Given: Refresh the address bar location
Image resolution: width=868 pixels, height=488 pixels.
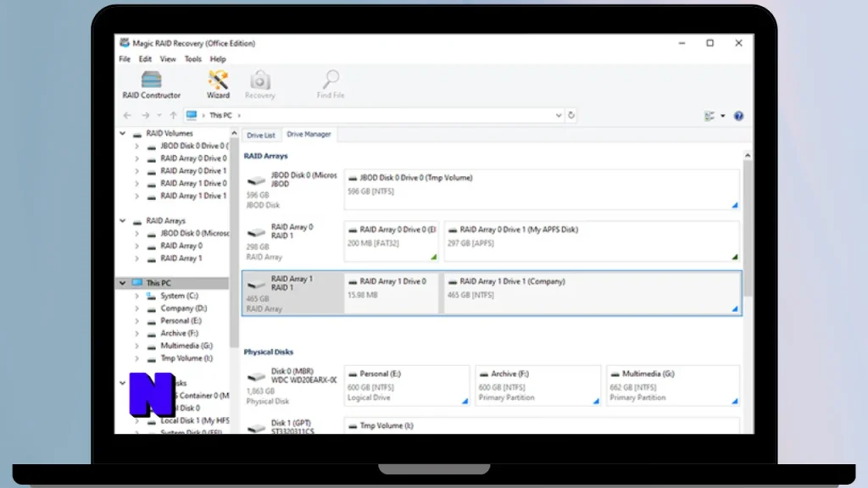Looking at the screenshot, I should (571, 115).
